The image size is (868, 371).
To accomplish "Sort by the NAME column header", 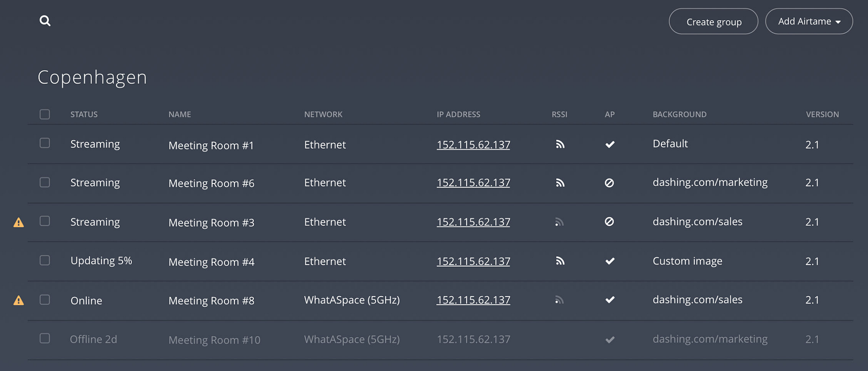I will 180,115.
